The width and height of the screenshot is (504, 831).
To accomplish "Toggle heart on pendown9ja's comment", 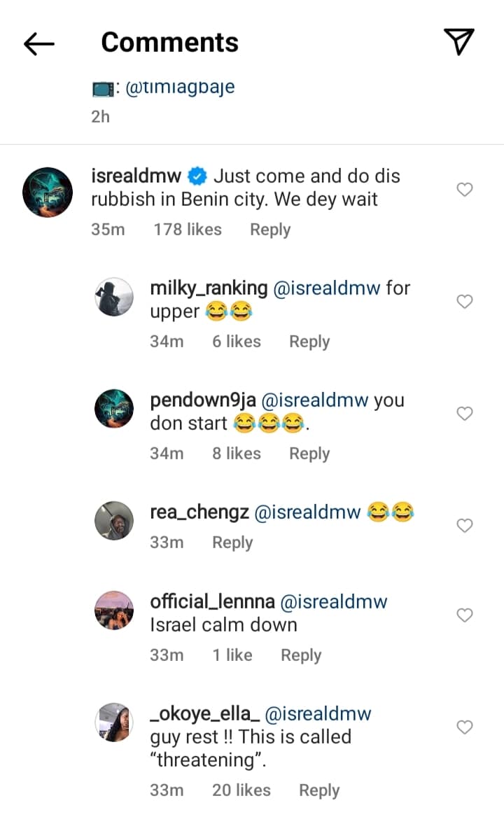I will (x=465, y=413).
